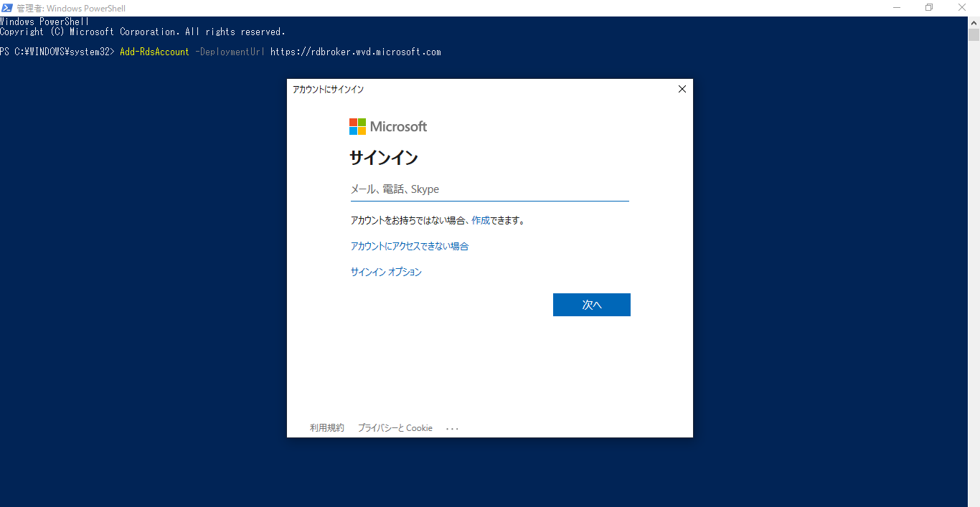
Task: Click the 次へ (Next) button
Action: tap(591, 305)
